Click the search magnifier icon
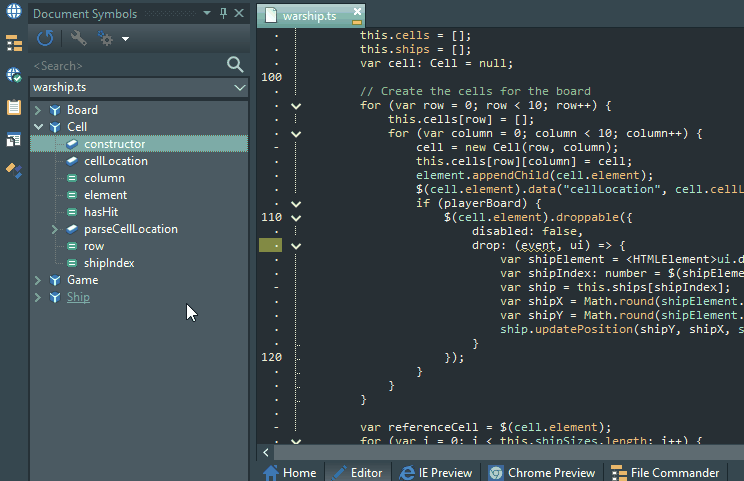 [235, 65]
